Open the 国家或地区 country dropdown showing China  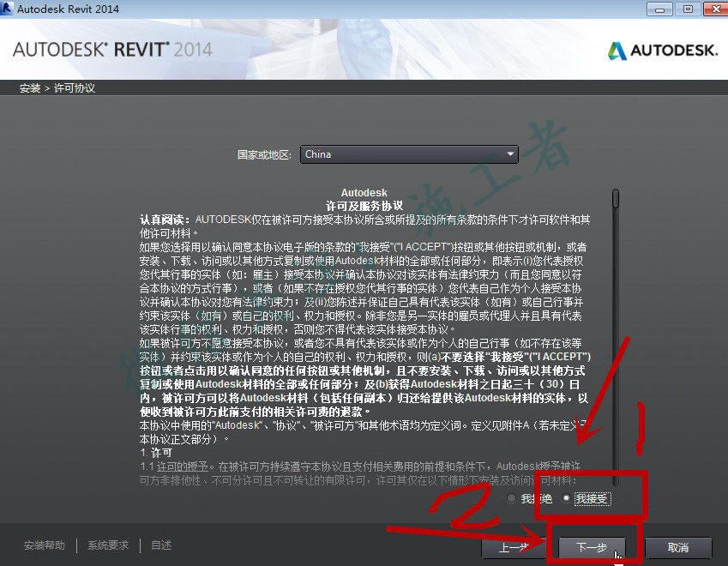coord(409,154)
